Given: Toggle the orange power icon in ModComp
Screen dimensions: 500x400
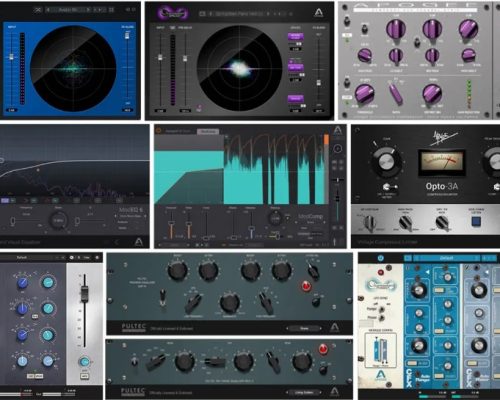Looking at the screenshot, I should [x=158, y=131].
